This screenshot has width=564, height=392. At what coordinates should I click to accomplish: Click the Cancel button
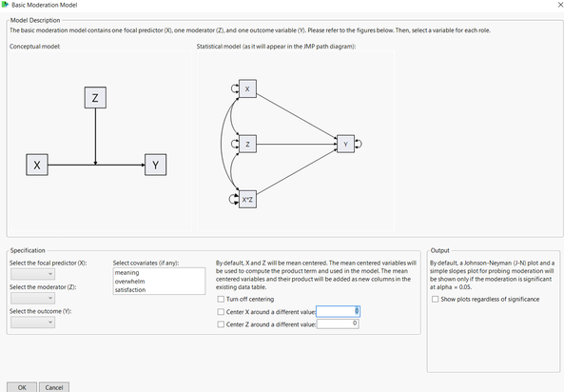coord(54,387)
